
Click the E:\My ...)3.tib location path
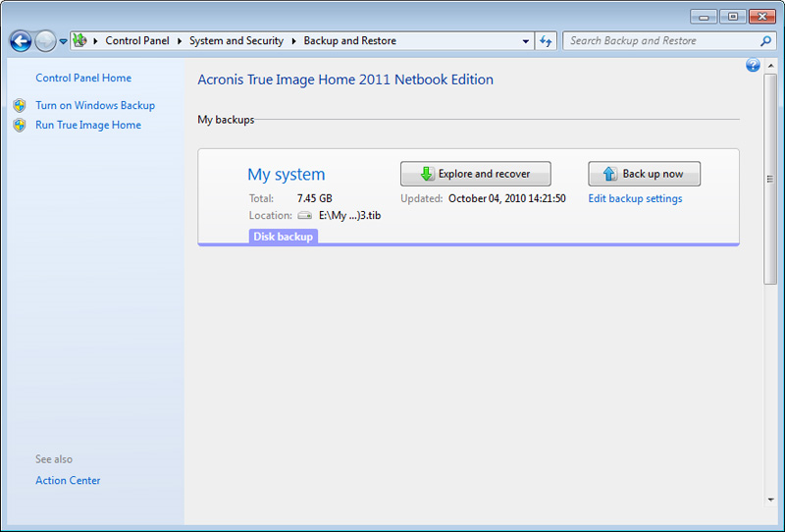(x=350, y=215)
